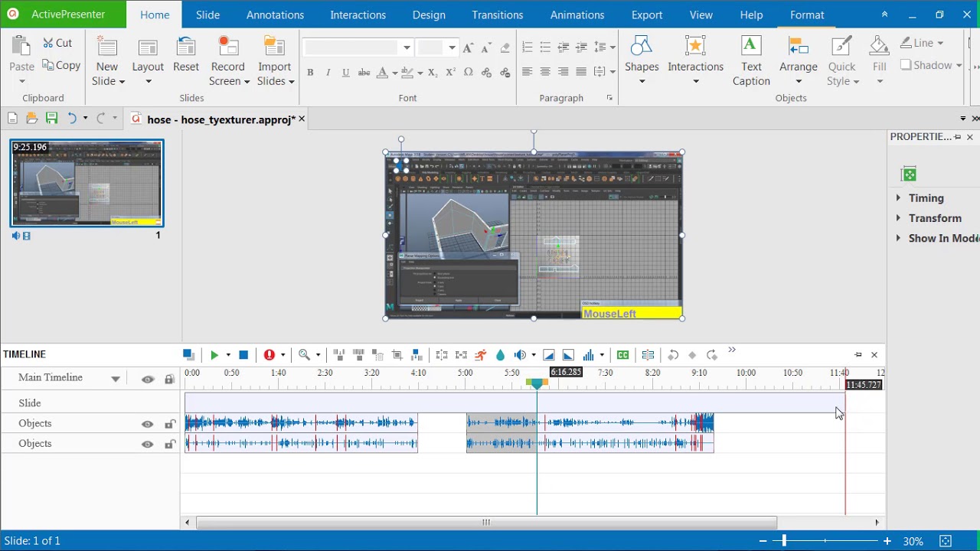Viewport: 980px width, 551px height.
Task: Switch to the Annotations tab
Action: [x=275, y=15]
